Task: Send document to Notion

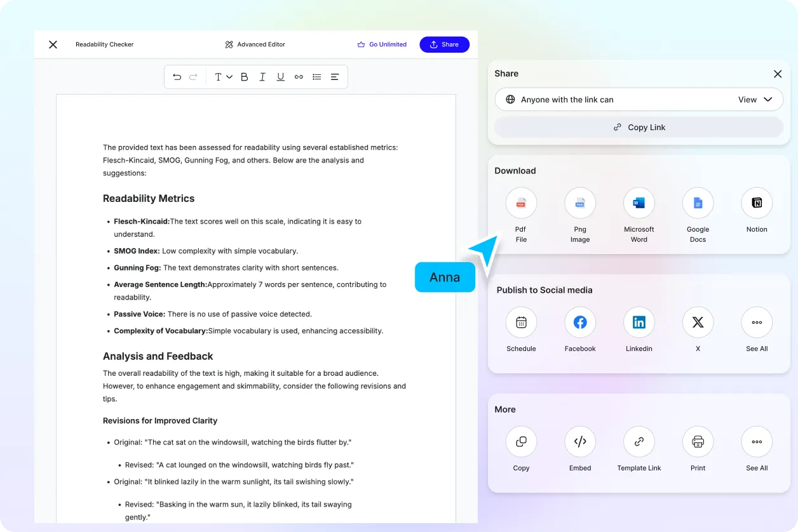Action: pyautogui.click(x=756, y=203)
